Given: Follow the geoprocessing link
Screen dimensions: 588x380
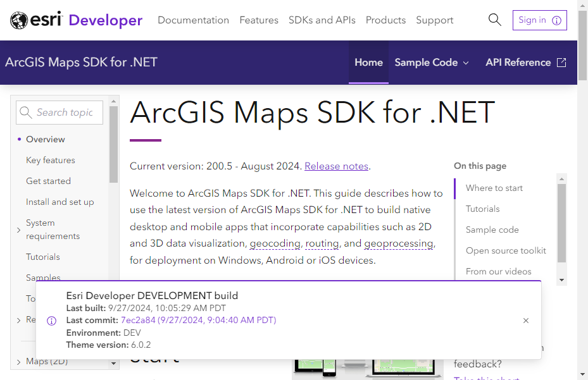Looking at the screenshot, I should click(399, 243).
